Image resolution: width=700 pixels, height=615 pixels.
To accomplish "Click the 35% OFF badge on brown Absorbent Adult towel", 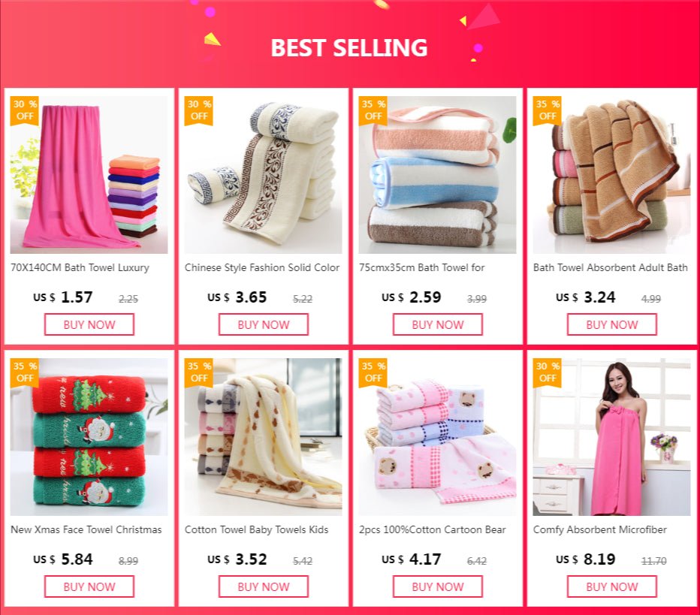I will 548,110.
